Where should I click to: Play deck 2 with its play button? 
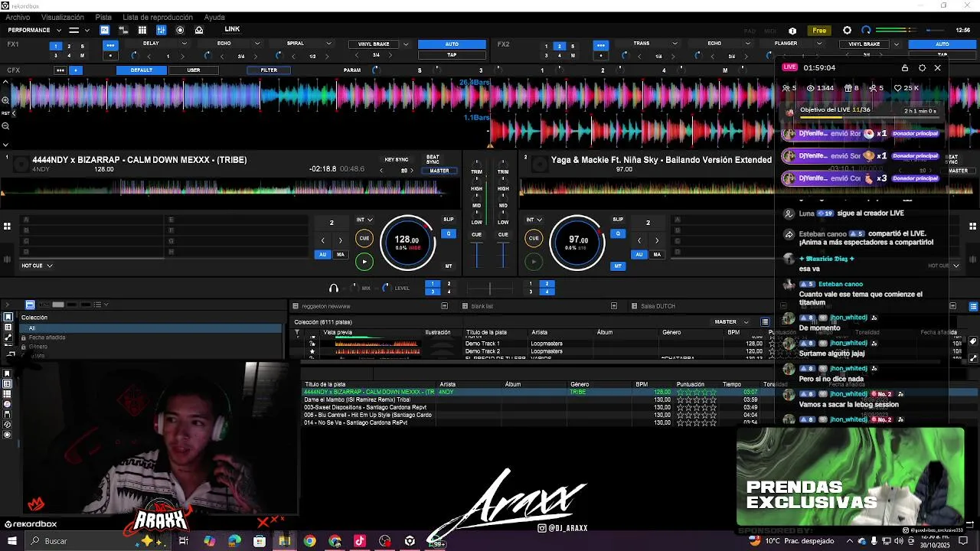534,262
